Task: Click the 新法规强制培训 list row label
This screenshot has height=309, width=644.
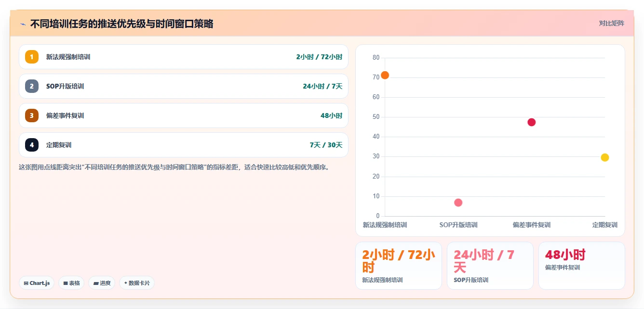Action: [68, 57]
